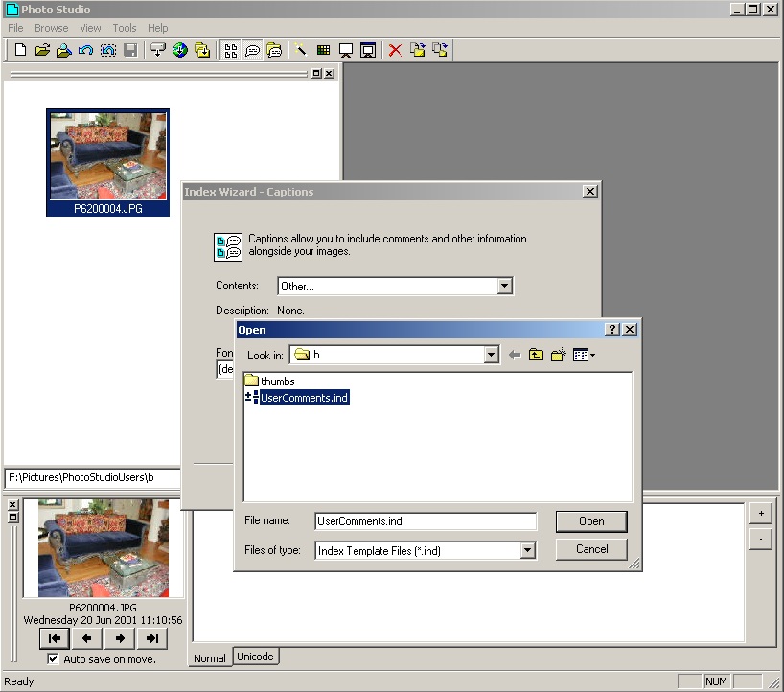This screenshot has height=692, width=784.
Task: Open the Tools menu
Action: [125, 28]
